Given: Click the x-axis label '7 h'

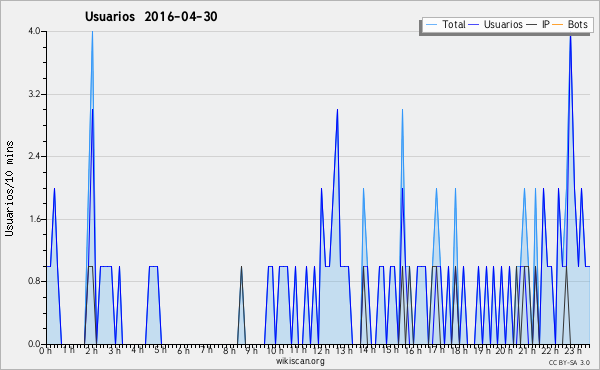Looking at the screenshot, I should point(206,350).
